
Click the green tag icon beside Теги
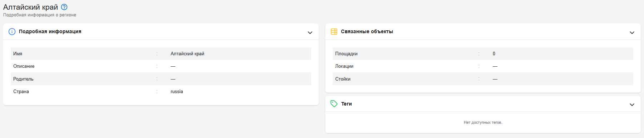coord(334,104)
